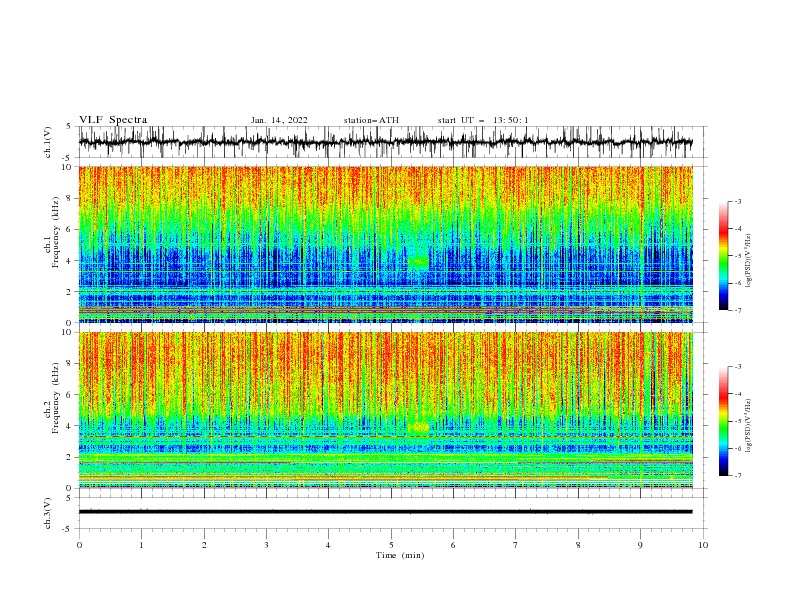Click tick label "1" on the Time axis
Screen dimensions: 792x612
click(141, 545)
